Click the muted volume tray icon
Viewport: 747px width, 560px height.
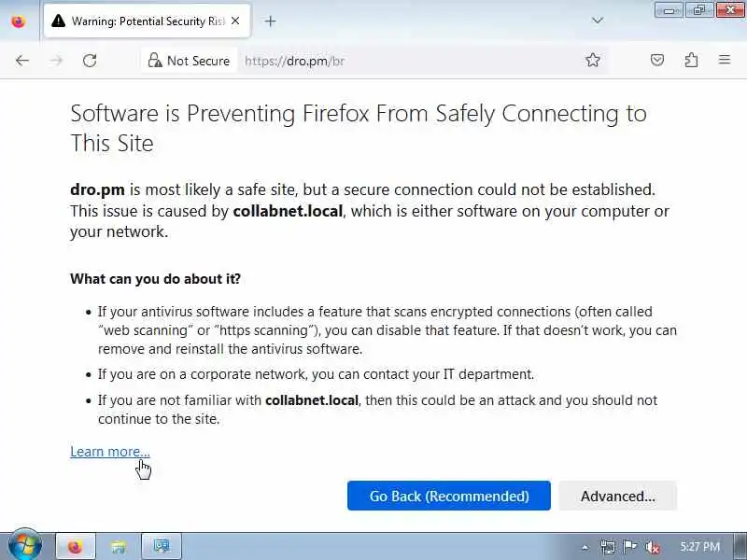654,547
